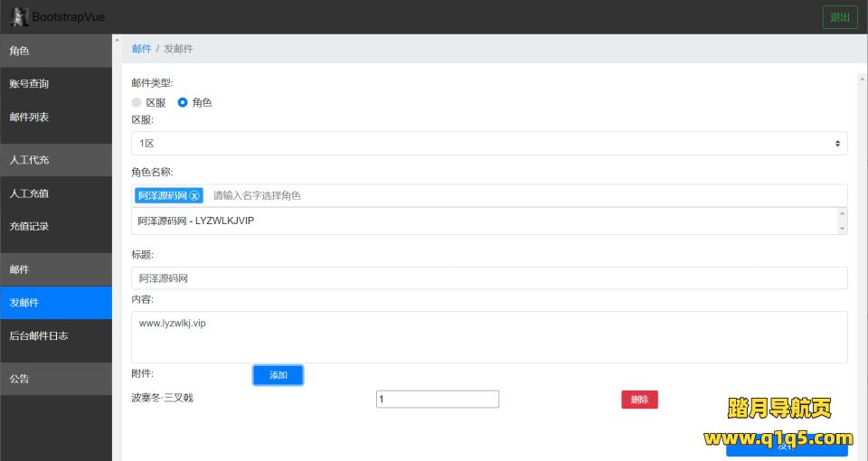
Task: Follow the 邮件 breadcrumb link
Action: 141,49
